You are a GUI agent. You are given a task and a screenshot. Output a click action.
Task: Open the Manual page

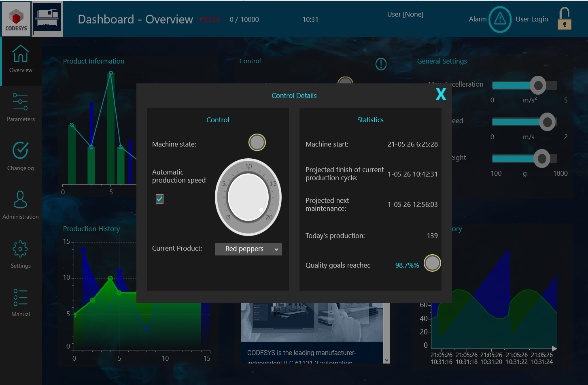click(x=21, y=303)
